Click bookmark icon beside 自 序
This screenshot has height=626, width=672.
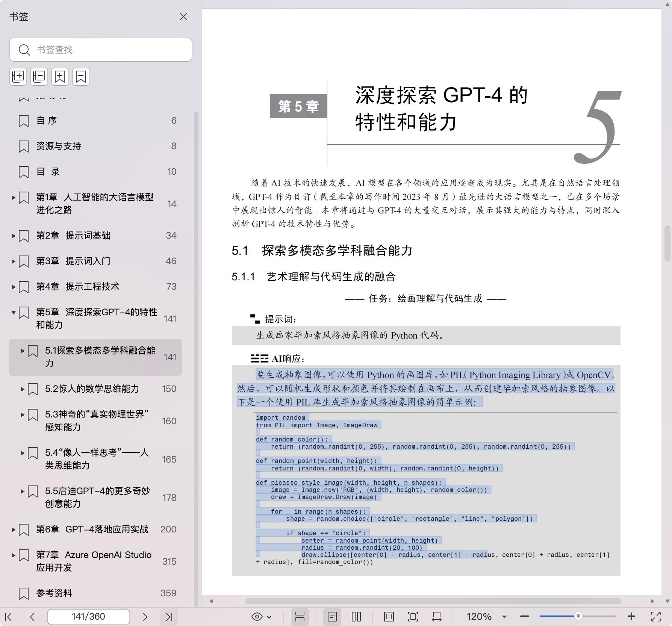click(x=24, y=121)
